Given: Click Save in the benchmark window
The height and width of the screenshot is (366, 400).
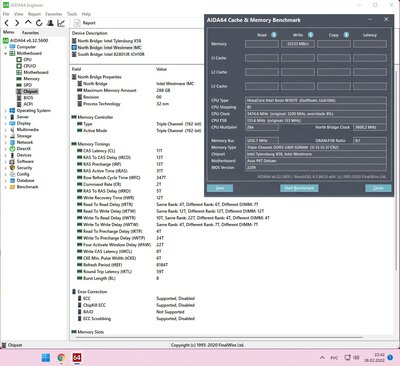Looking at the screenshot, I should tap(220, 188).
